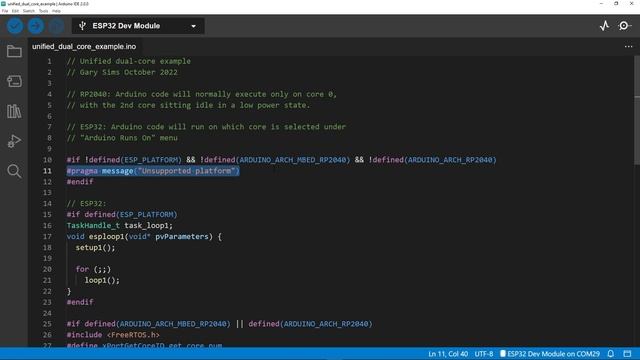Screen dimensions: 640x360
Task: Click '#if defined(ESP_PLATFORM)' on line 15
Action: [122, 214]
